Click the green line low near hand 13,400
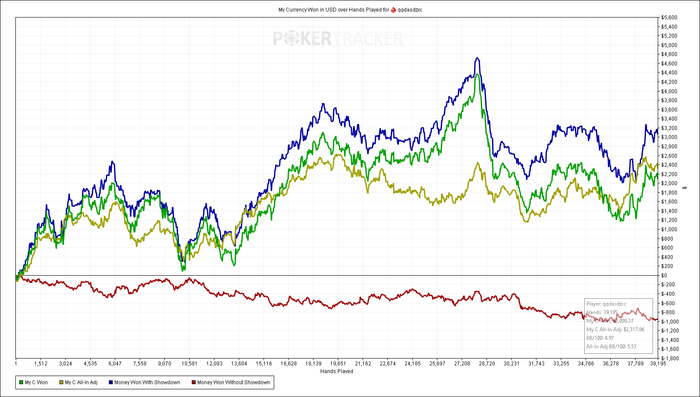 coord(234,265)
